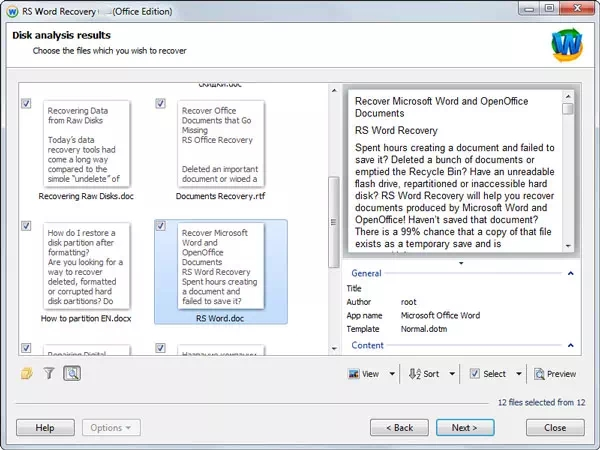Image resolution: width=600 pixels, height=450 pixels.
Task: Click the View toolbar button
Action: pyautogui.click(x=364, y=374)
